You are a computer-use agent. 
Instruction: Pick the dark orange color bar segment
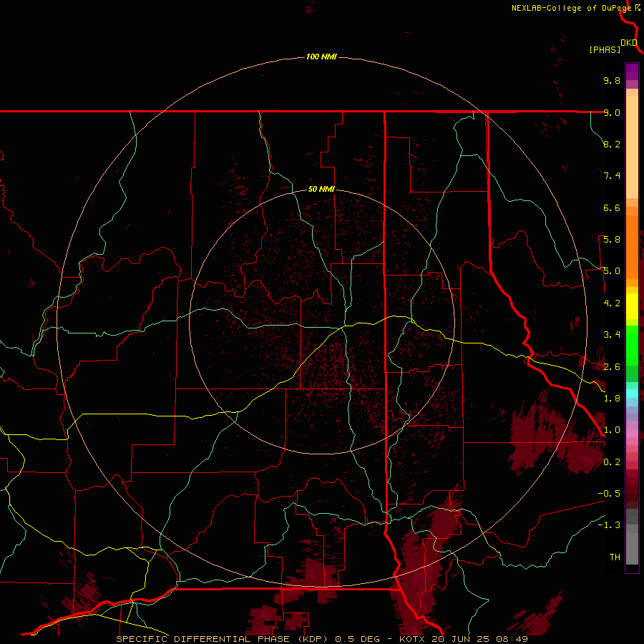pos(632,247)
